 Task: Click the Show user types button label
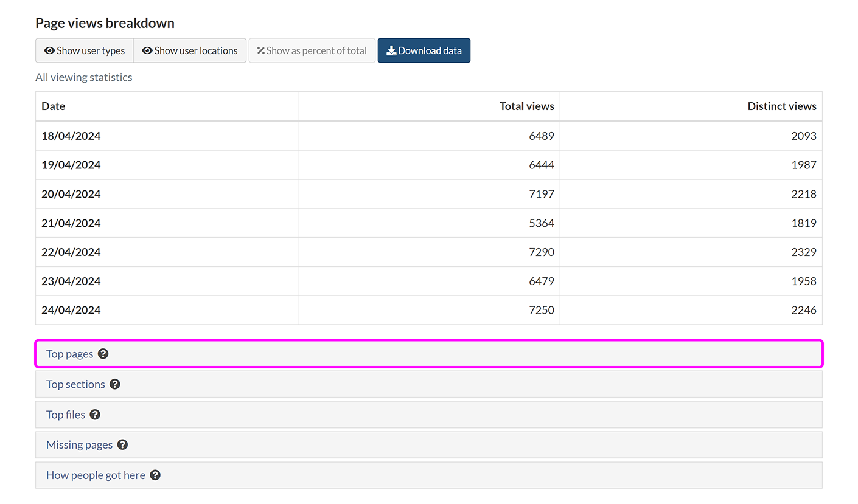pyautogui.click(x=91, y=50)
